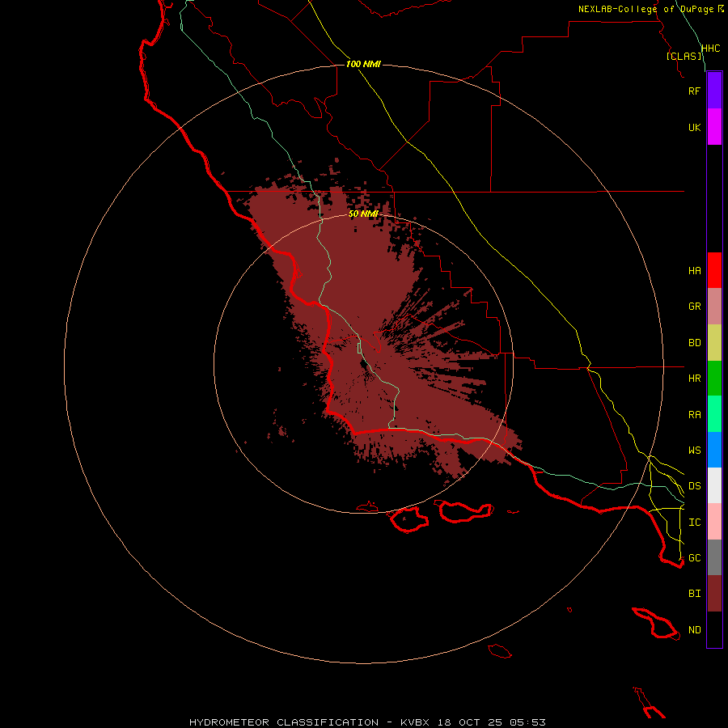
Task: Click the HA red legend swatch
Action: pos(714,270)
